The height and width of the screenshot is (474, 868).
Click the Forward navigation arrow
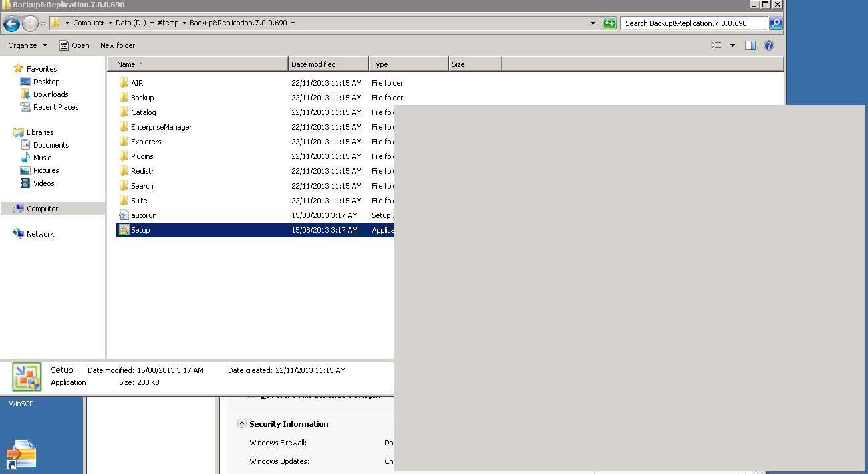(30, 24)
